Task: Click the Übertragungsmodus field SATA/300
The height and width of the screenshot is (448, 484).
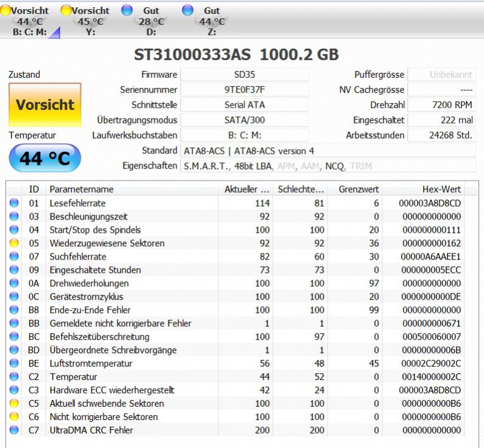Action: coord(244,120)
